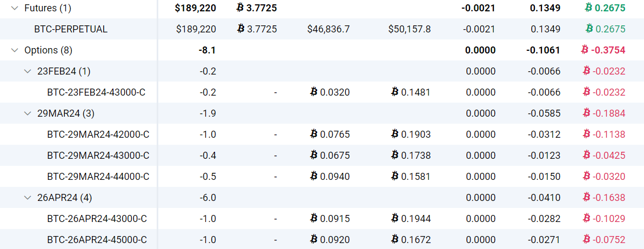Click the -0.0150 value in 29MAR24-44000-C row
The image size is (644, 249).
[544, 177]
